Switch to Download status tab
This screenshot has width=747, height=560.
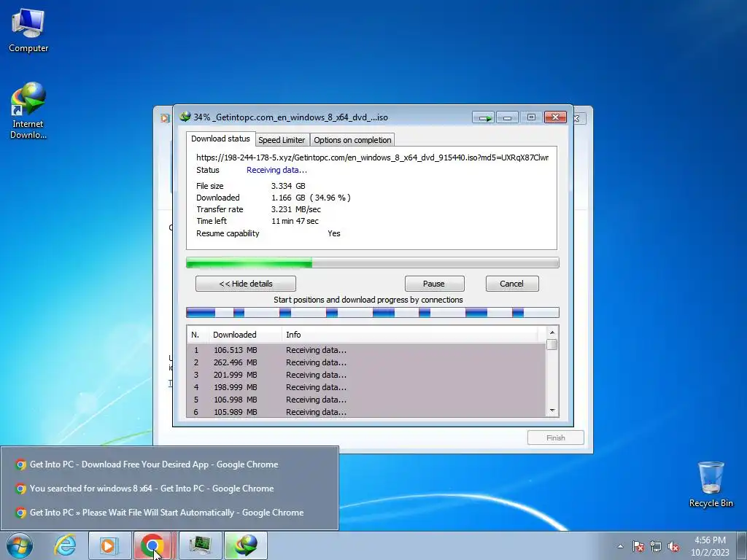pyautogui.click(x=220, y=139)
